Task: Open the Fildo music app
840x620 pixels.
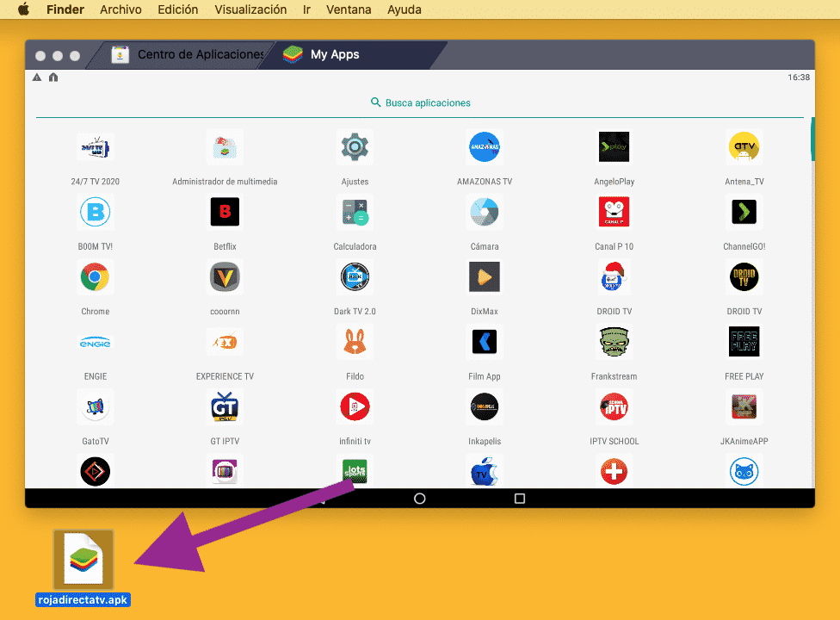Action: (x=355, y=342)
